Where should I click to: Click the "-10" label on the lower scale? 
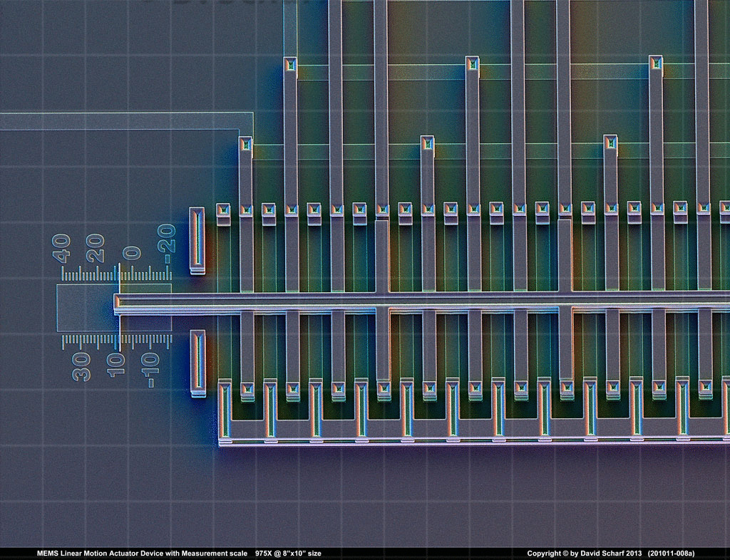point(151,370)
